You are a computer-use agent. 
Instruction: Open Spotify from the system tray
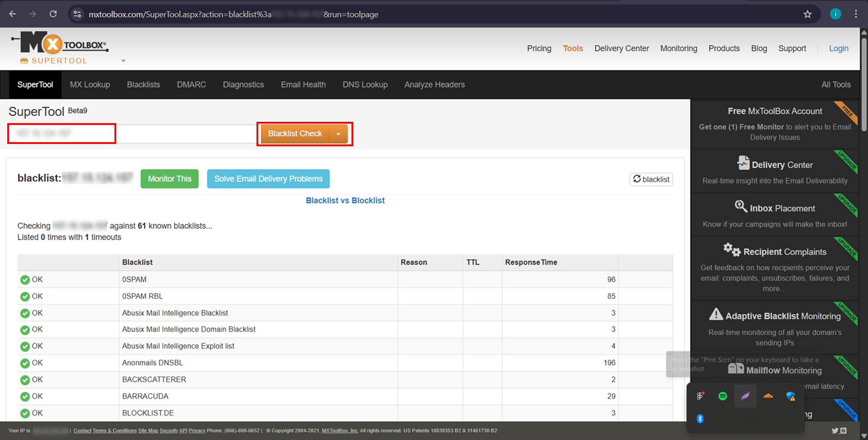pos(722,396)
